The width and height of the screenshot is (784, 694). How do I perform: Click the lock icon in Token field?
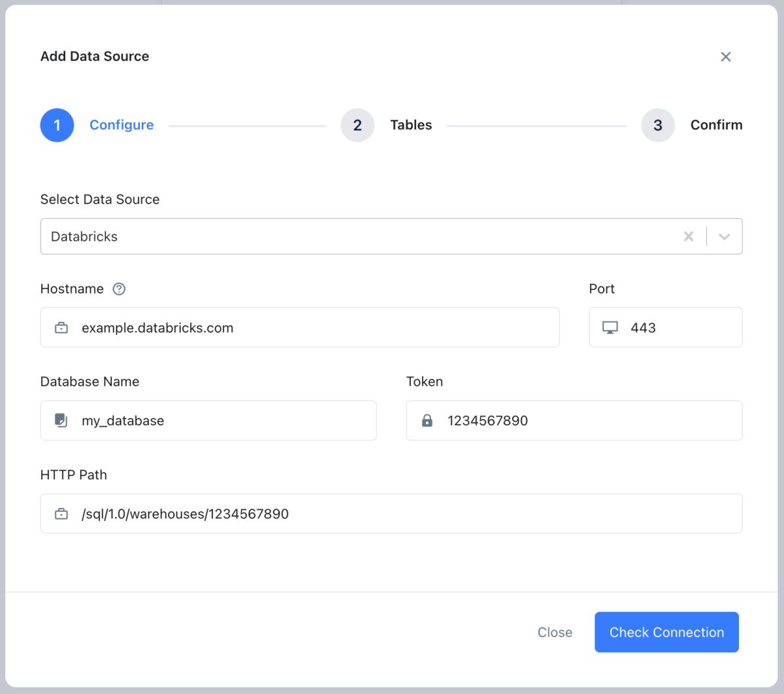427,420
